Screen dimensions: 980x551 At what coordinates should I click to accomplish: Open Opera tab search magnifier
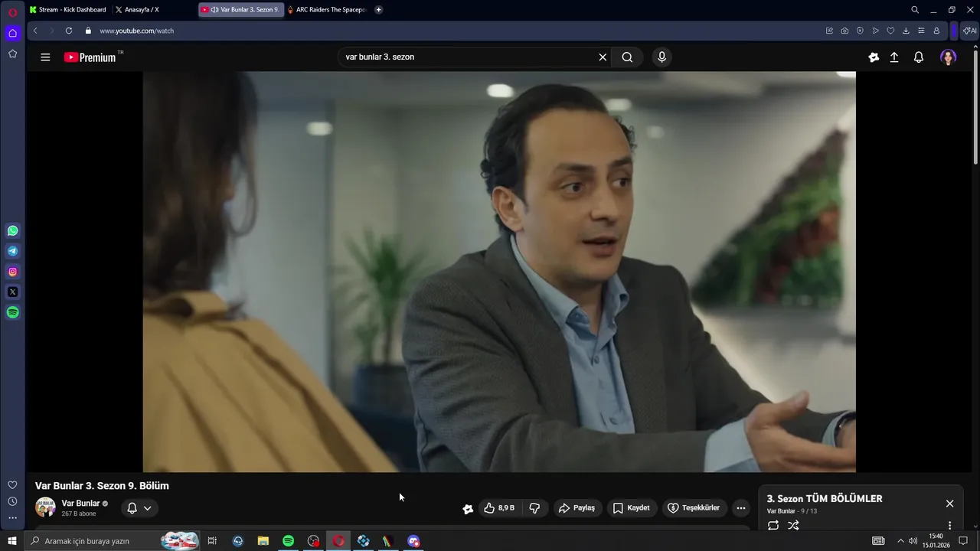[x=915, y=10]
